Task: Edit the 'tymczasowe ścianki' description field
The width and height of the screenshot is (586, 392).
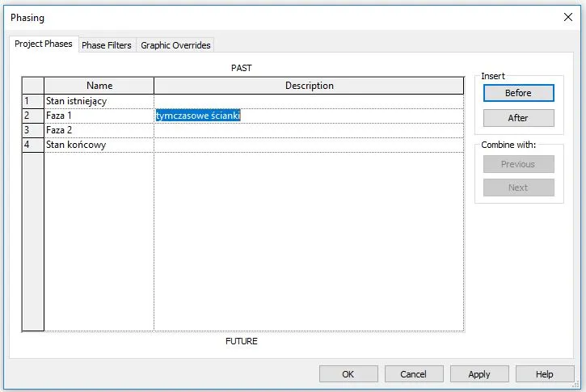Action: tap(307, 116)
